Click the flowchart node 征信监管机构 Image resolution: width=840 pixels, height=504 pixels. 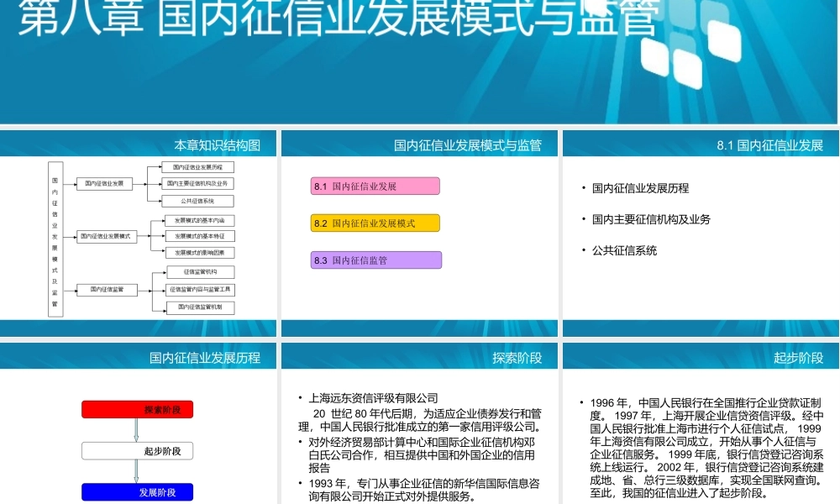[x=202, y=272]
